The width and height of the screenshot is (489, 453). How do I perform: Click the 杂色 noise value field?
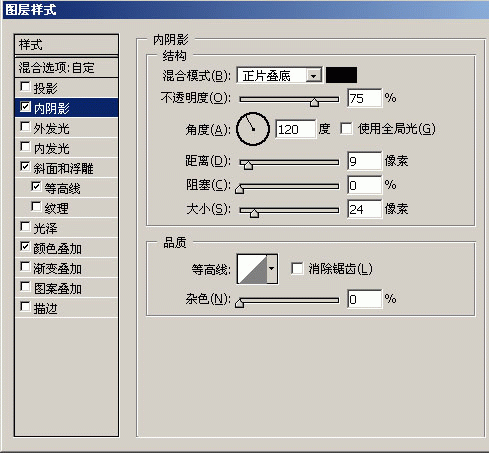[364, 299]
